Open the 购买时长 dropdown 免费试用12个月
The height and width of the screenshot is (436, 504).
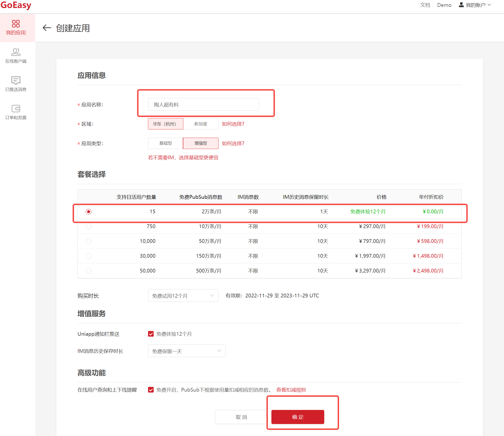coord(183,296)
